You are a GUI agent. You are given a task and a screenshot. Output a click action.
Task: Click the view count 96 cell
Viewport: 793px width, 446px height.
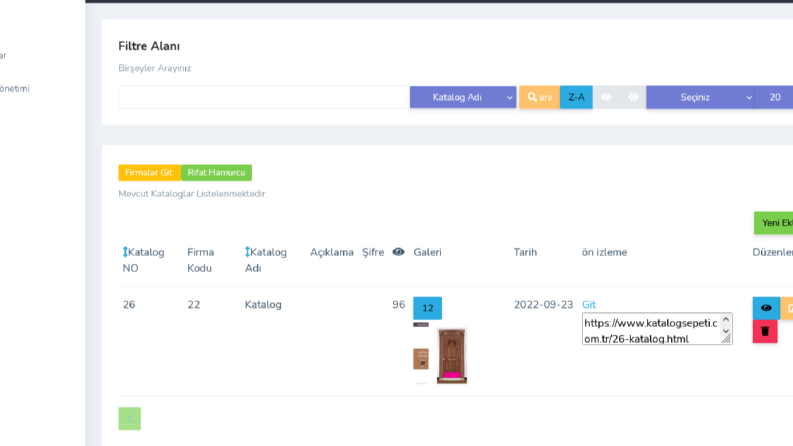pos(399,304)
